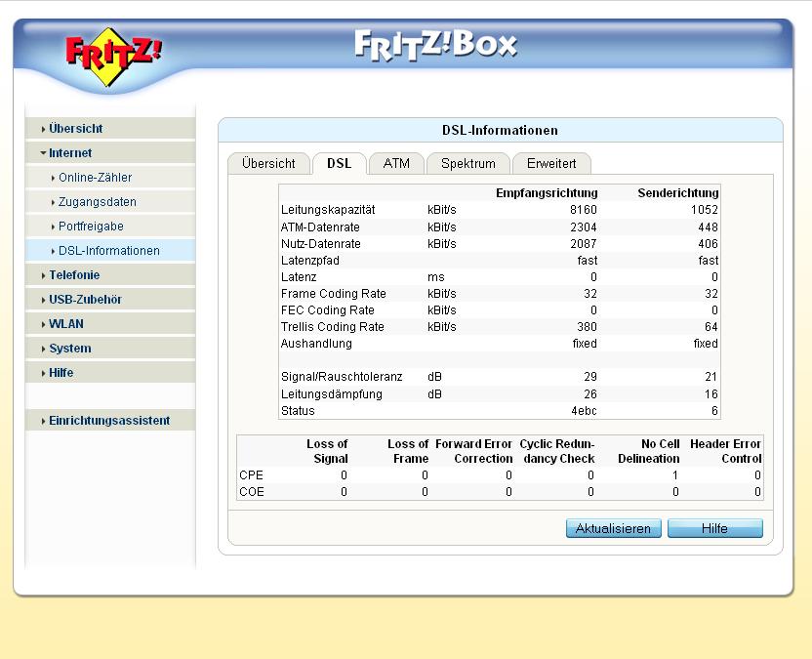812x659 pixels.
Task: Select the Status value 4ebc
Action: pos(584,411)
